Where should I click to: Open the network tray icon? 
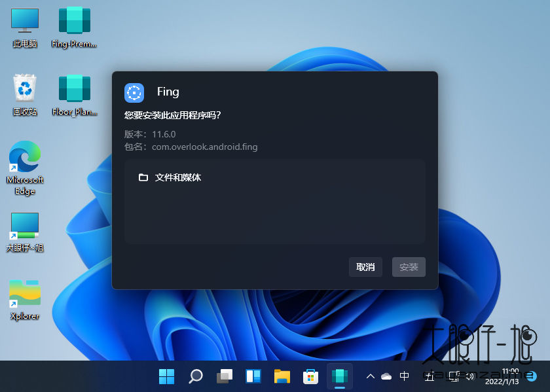click(x=454, y=376)
